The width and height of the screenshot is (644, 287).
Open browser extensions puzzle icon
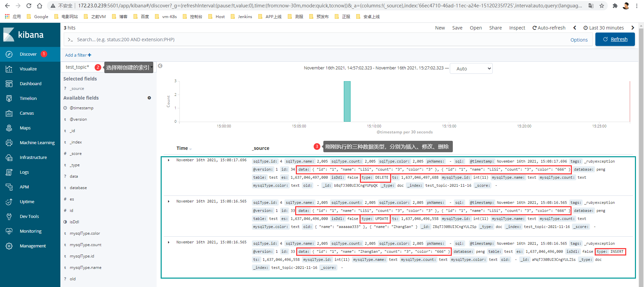pos(615,6)
